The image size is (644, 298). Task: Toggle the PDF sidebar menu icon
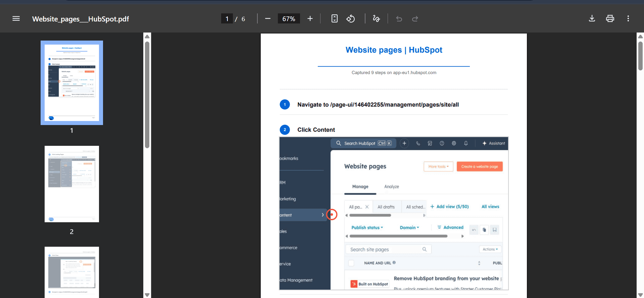tap(16, 19)
